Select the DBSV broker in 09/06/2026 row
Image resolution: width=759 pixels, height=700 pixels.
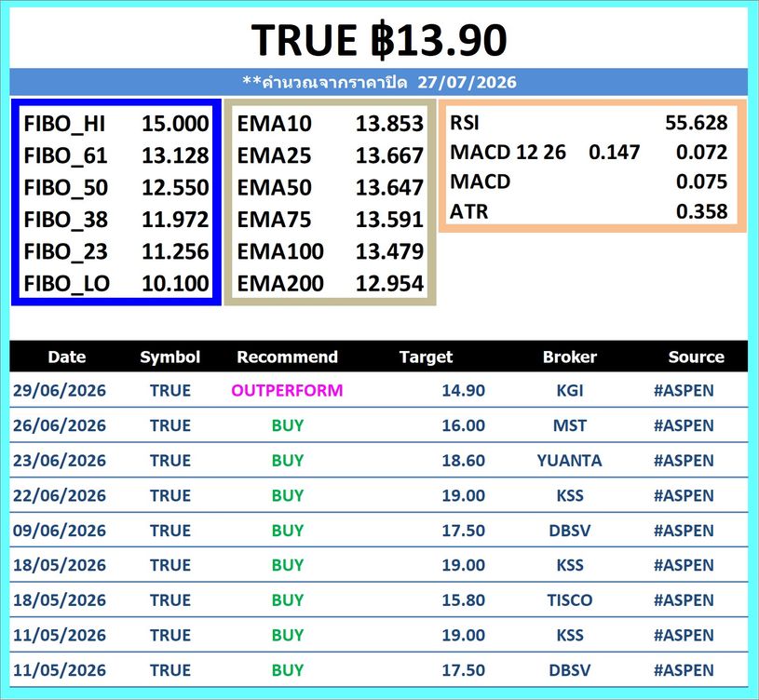(x=570, y=531)
